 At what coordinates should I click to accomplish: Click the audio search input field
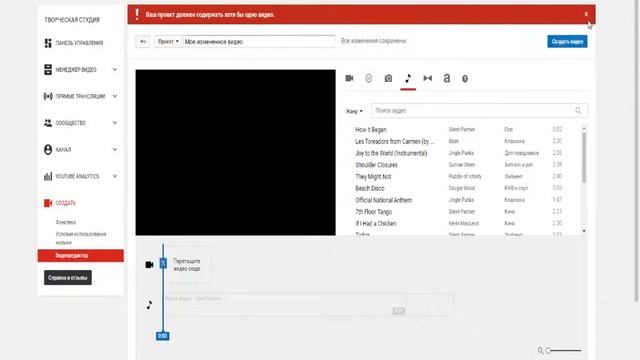(x=480, y=111)
